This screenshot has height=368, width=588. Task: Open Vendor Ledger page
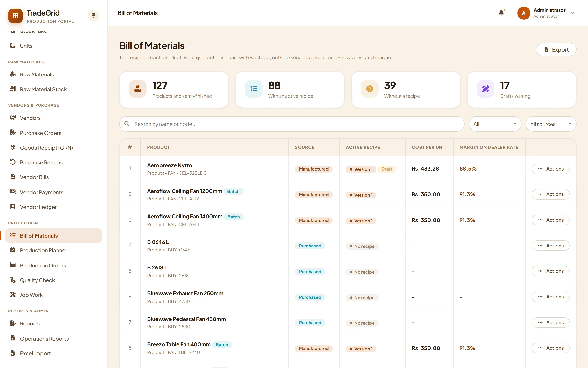(53, 207)
